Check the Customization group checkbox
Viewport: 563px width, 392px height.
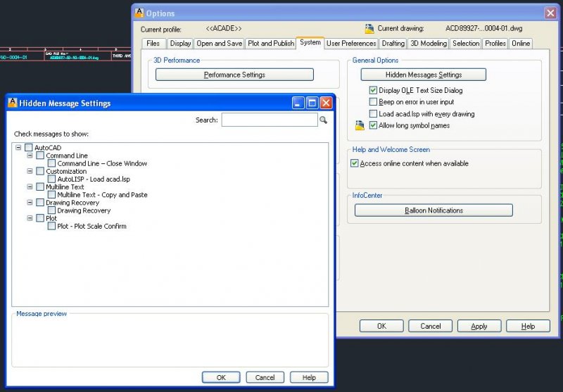tap(40, 171)
